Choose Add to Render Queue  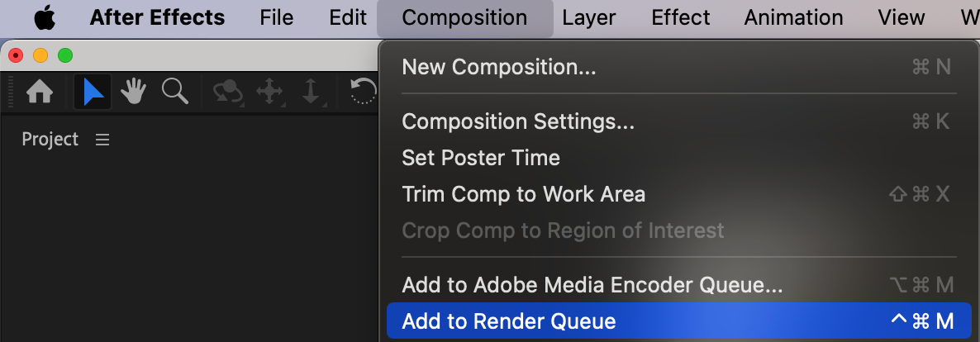[x=508, y=321]
